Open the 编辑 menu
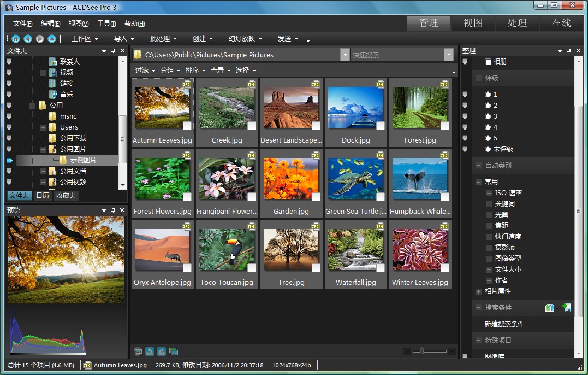The height and width of the screenshot is (375, 588). click(50, 24)
